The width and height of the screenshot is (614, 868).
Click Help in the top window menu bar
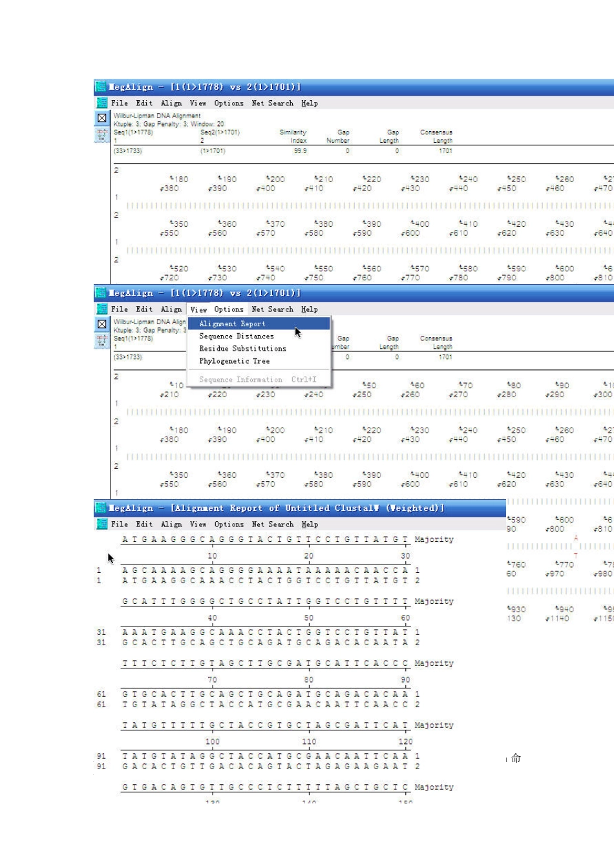pos(310,103)
